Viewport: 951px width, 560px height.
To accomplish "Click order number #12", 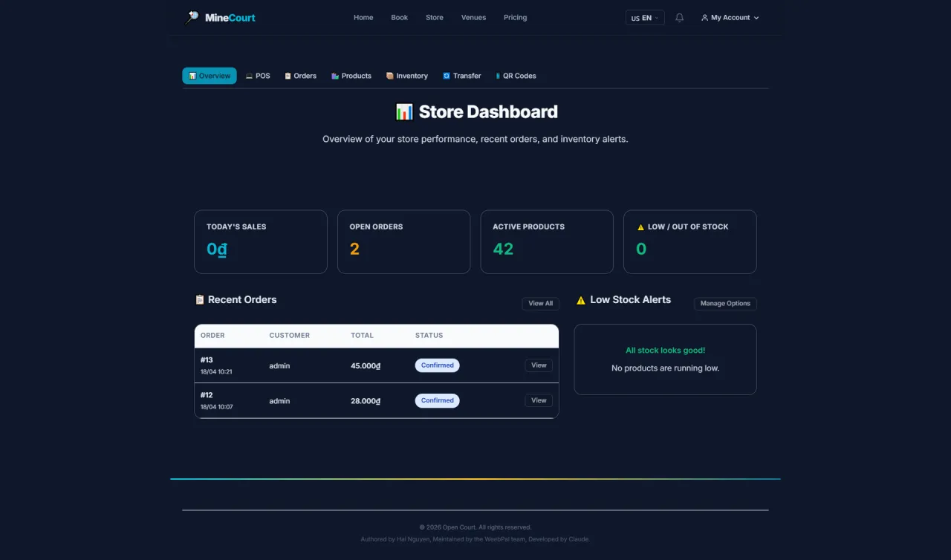I will click(x=207, y=395).
